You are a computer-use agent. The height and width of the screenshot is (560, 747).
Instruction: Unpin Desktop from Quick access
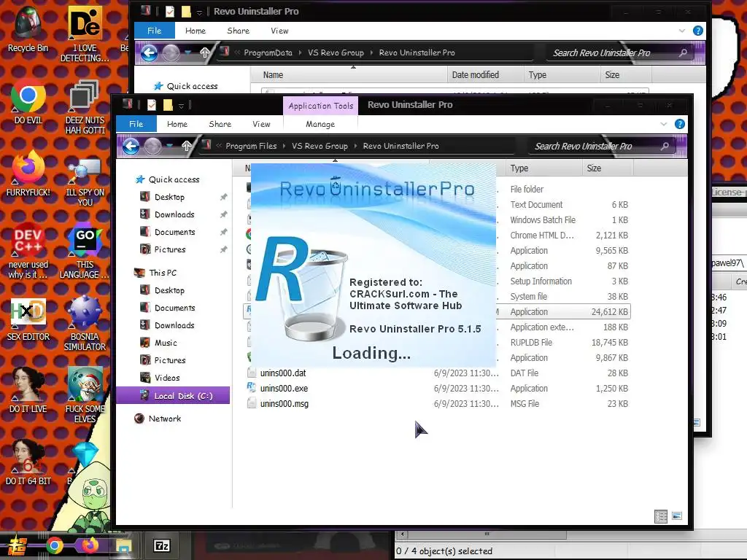click(x=223, y=197)
